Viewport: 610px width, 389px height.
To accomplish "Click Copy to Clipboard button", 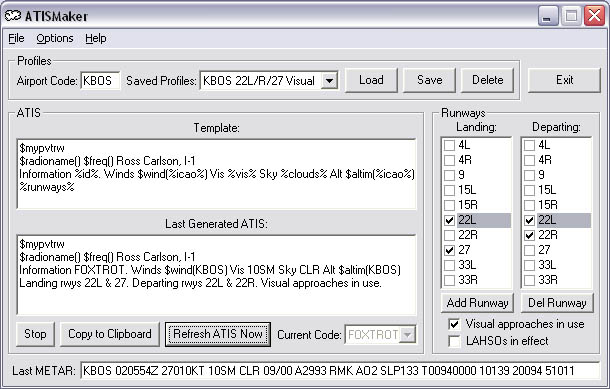I will (x=110, y=334).
